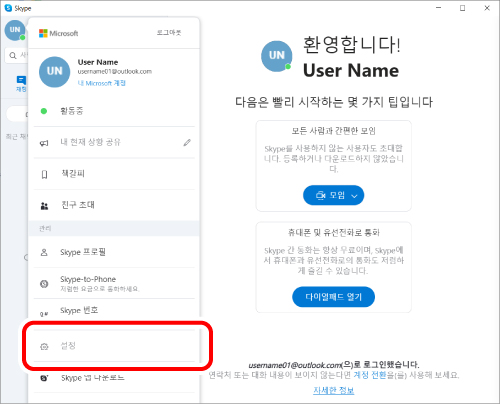Open the 책갈피 bookmarks entry
This screenshot has height=404, width=500.
(114, 174)
